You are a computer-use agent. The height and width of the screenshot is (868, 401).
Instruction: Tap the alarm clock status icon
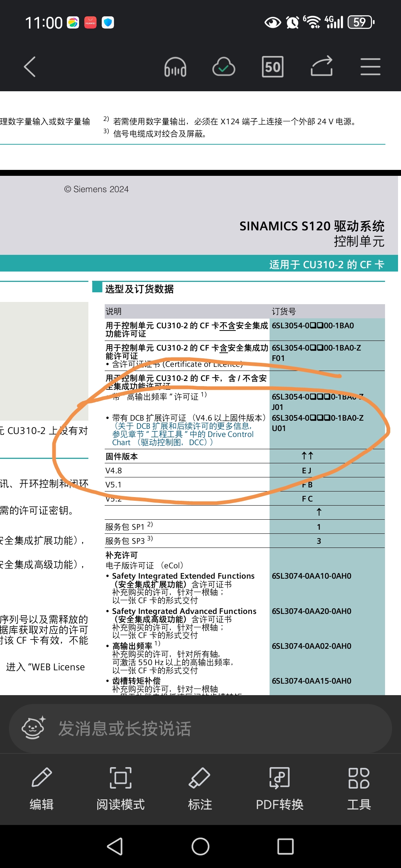click(293, 23)
